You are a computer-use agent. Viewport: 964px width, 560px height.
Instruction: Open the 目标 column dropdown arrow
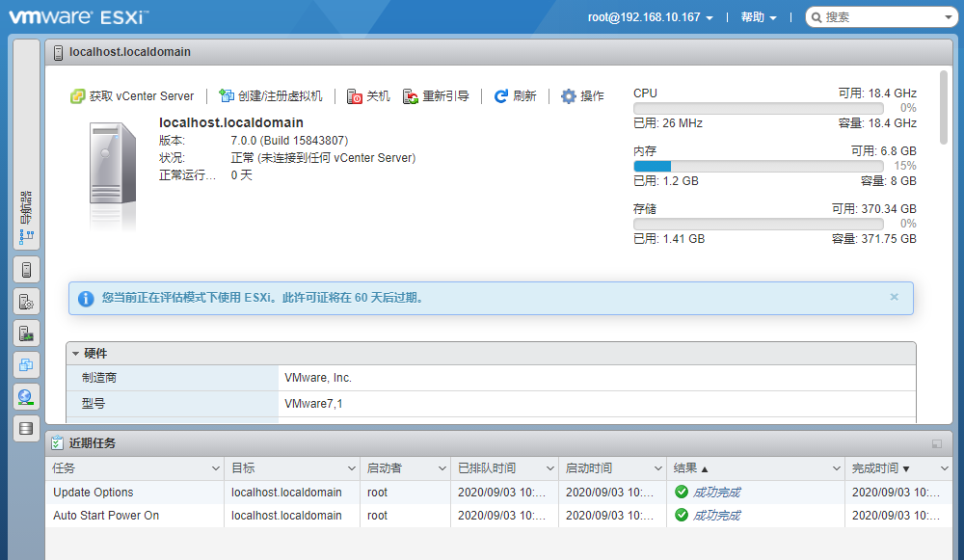point(351,468)
